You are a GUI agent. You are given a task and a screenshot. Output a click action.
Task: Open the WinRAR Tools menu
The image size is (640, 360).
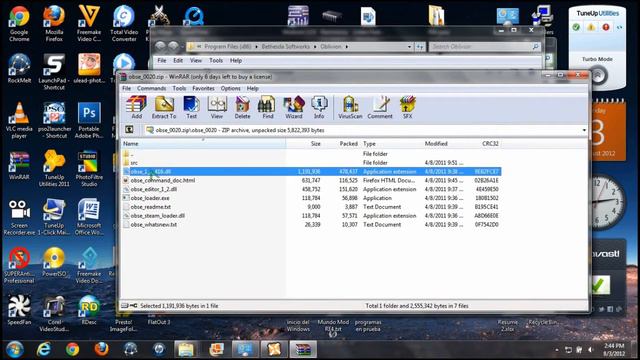pos(179,88)
